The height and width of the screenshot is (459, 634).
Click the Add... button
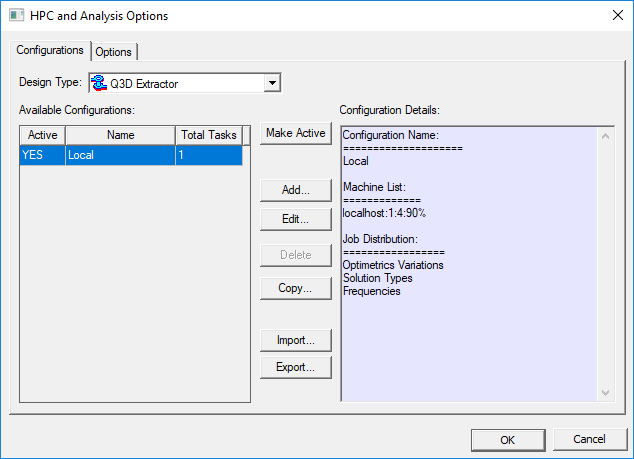pos(296,190)
